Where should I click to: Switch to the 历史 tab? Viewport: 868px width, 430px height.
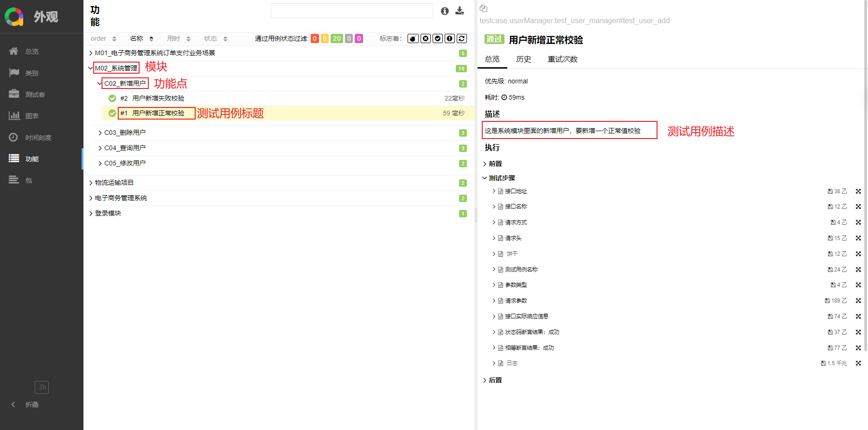coord(523,59)
